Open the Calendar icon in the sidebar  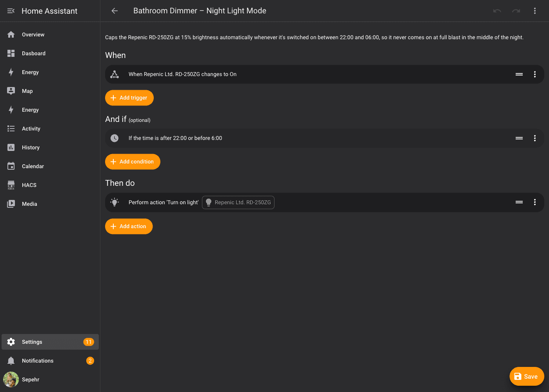click(11, 166)
